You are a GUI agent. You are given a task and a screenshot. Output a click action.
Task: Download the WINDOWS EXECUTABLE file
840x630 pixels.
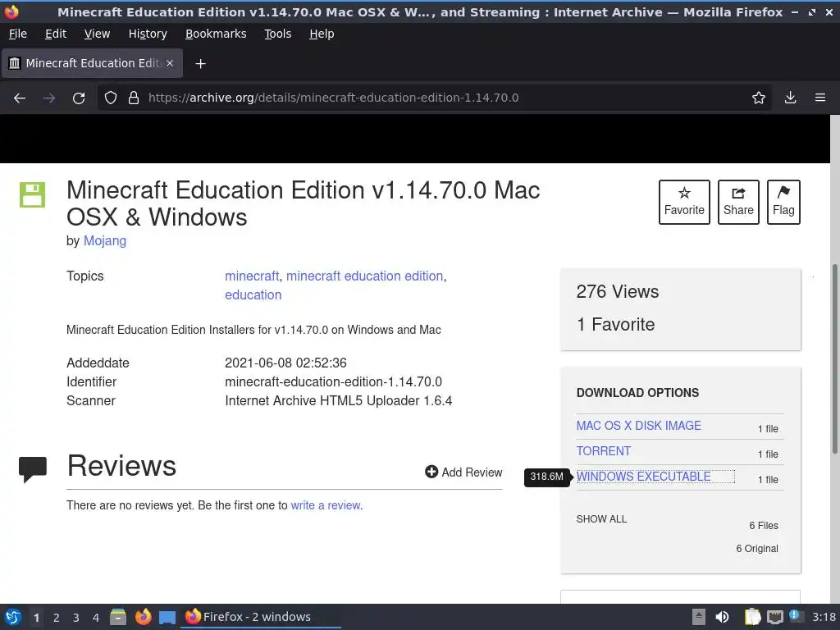tap(643, 477)
